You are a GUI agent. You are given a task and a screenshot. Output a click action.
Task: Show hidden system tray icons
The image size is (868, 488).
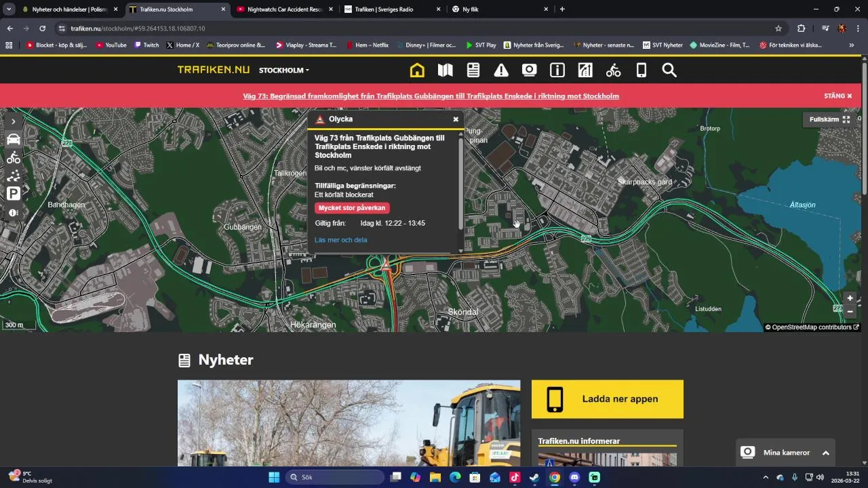tap(766, 477)
